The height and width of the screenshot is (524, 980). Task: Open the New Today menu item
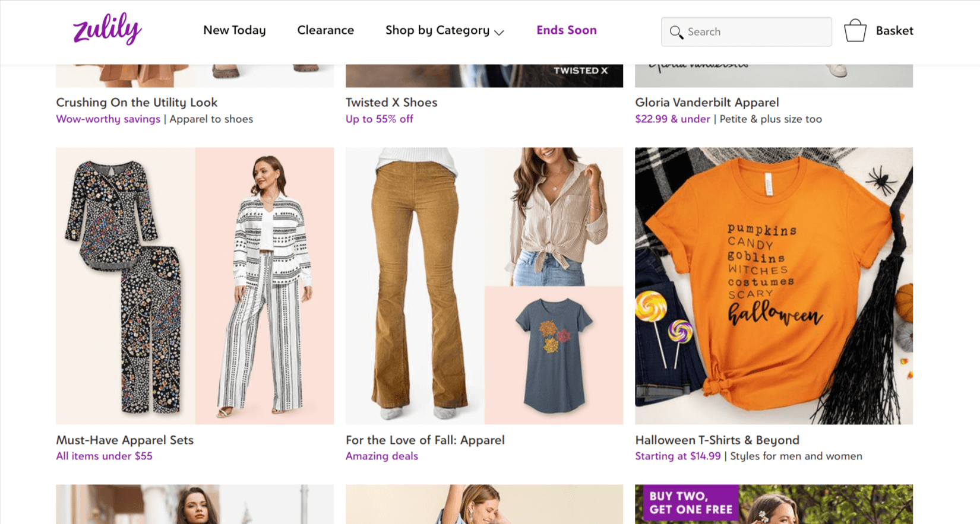235,30
